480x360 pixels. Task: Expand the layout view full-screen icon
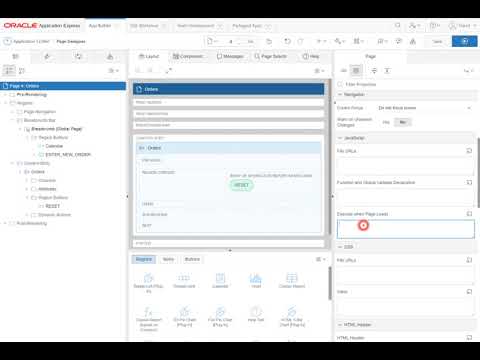pos(169,70)
